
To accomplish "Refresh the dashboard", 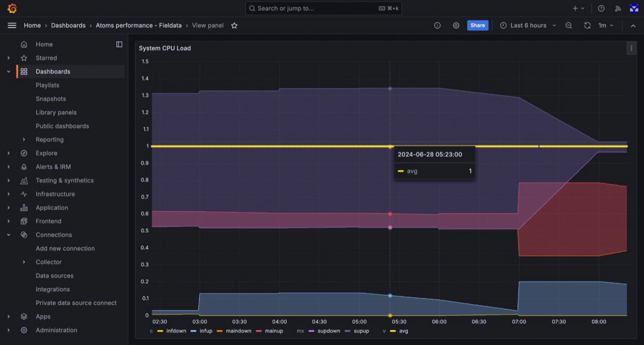I will [x=587, y=26].
